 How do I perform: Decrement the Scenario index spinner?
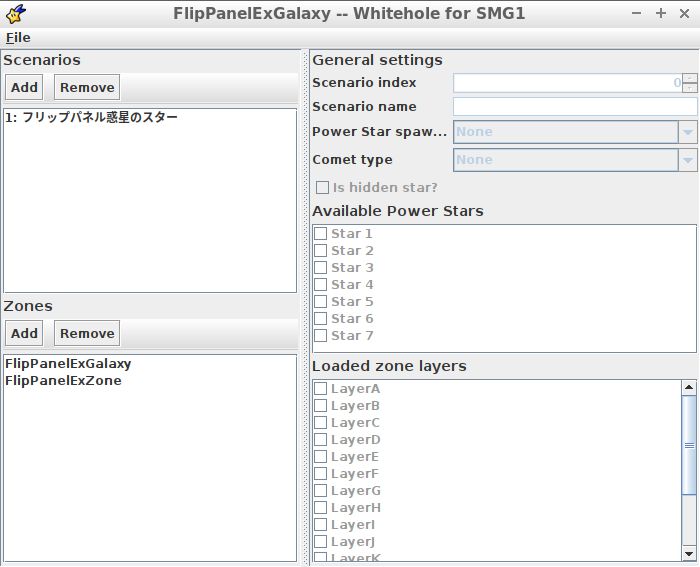(x=690, y=88)
